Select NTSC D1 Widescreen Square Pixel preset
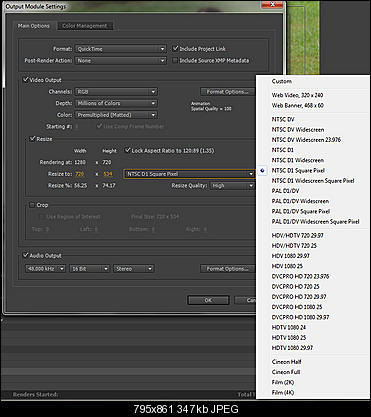The height and width of the screenshot is (417, 371). [x=313, y=181]
